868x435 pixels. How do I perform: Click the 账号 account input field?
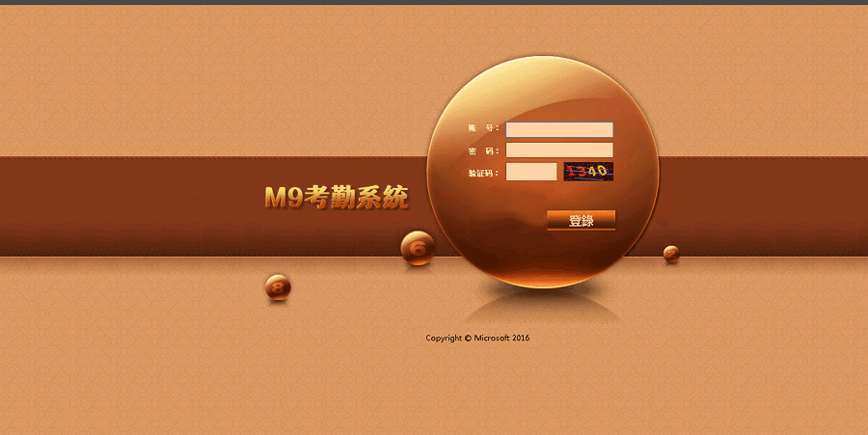click(x=559, y=129)
